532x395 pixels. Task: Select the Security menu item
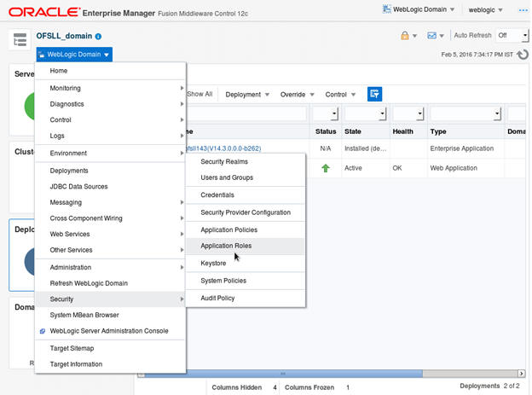(110, 299)
